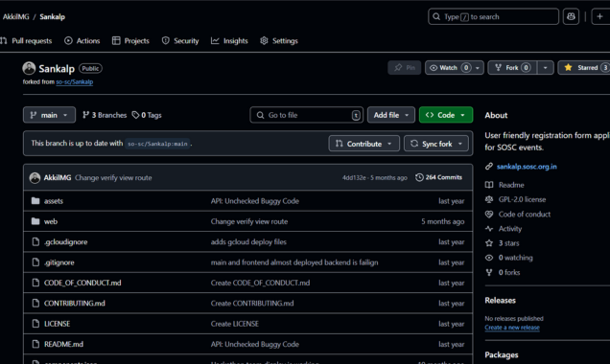Open the .gcloudignore file
Screen dimensions: 610x364
pos(66,242)
